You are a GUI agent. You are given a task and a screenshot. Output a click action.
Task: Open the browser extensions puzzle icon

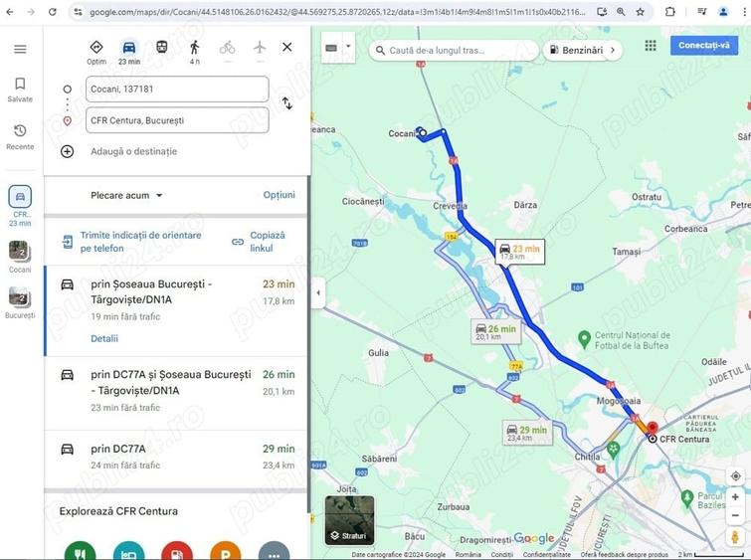pyautogui.click(x=670, y=12)
